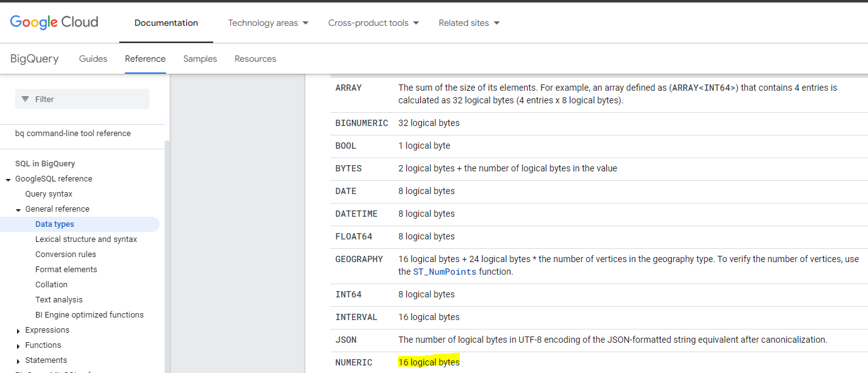Click the FLOAT64 type name
868x373 pixels.
pyautogui.click(x=354, y=236)
